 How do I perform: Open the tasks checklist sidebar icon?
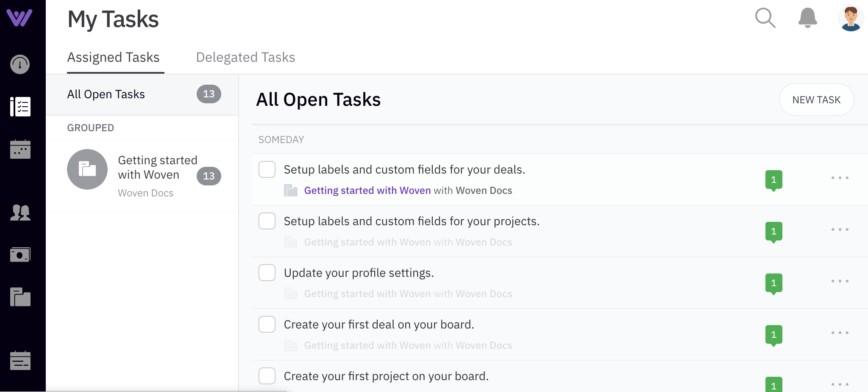[20, 107]
